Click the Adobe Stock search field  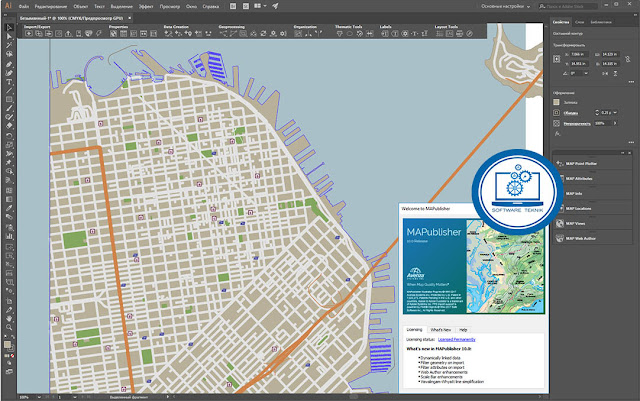pyautogui.click(x=567, y=7)
